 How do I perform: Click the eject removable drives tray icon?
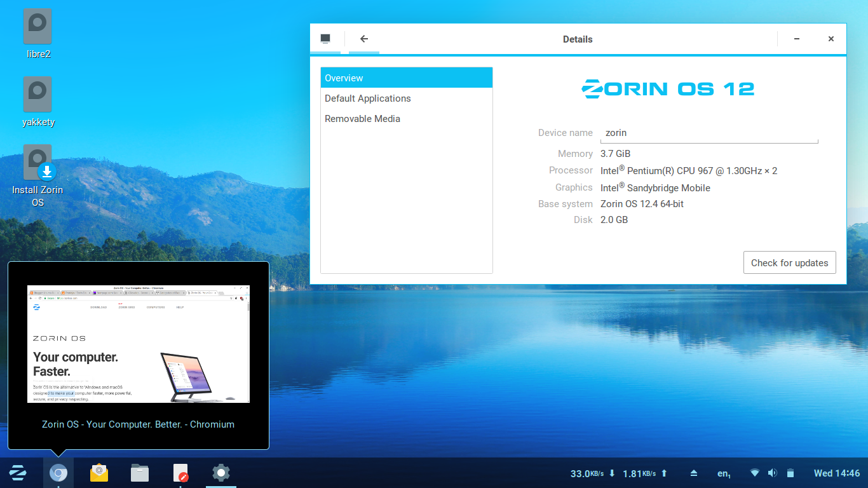tap(694, 473)
